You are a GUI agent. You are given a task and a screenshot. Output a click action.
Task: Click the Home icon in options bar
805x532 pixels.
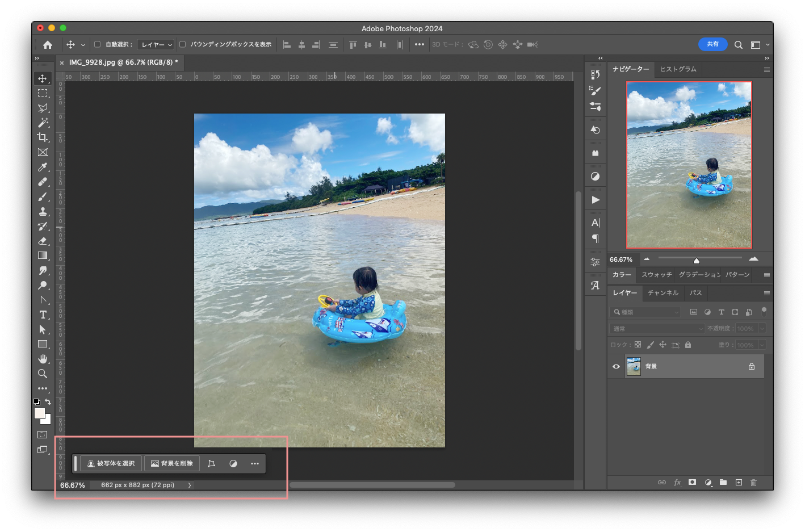click(48, 45)
